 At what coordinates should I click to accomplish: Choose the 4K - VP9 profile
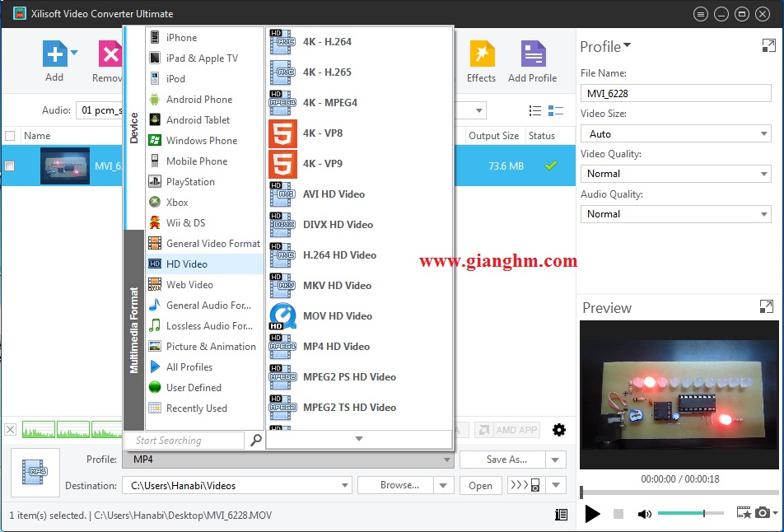(360, 164)
